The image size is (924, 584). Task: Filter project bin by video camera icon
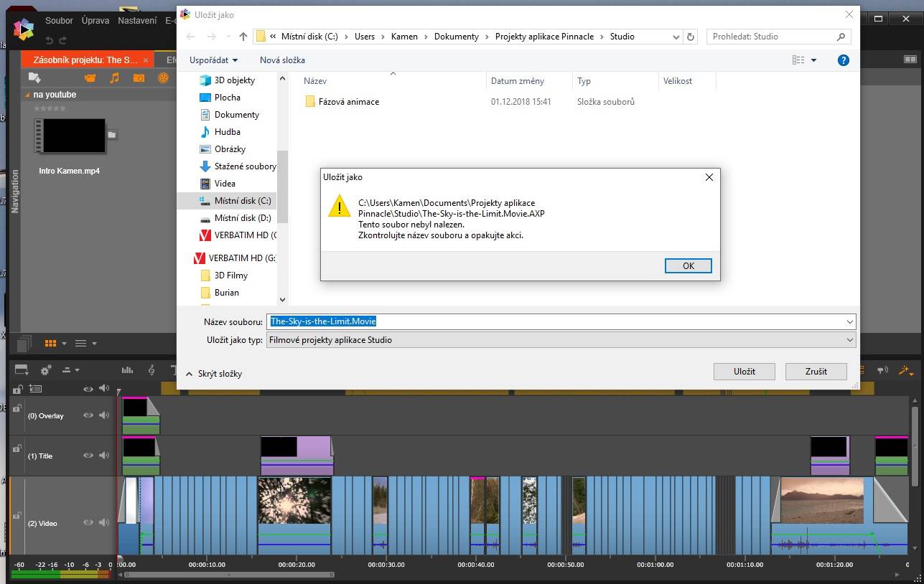point(89,77)
